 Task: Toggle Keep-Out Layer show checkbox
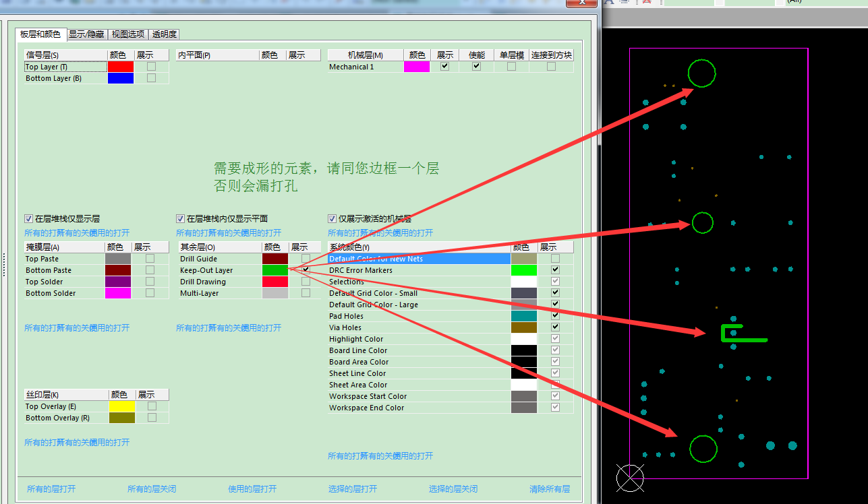click(x=306, y=269)
